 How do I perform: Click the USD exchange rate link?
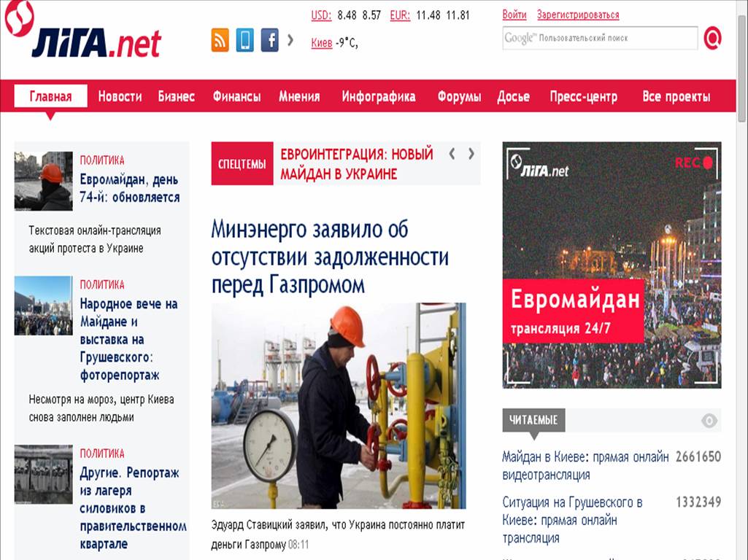tap(320, 15)
